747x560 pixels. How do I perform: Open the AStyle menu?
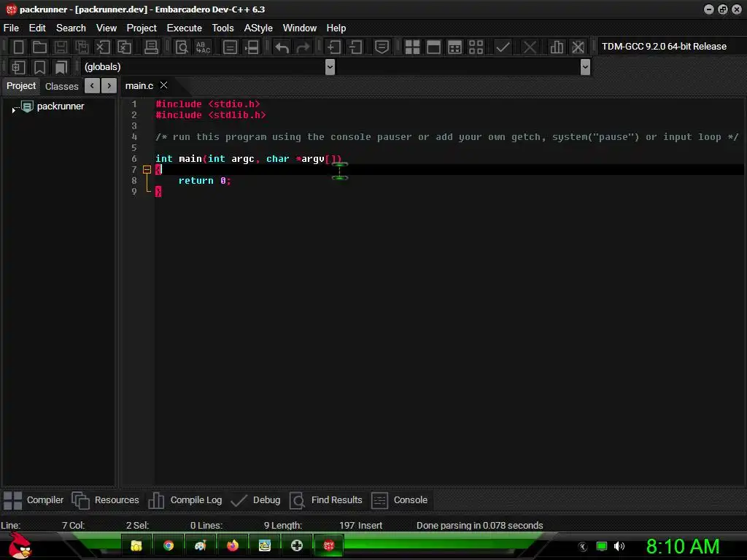pos(258,28)
